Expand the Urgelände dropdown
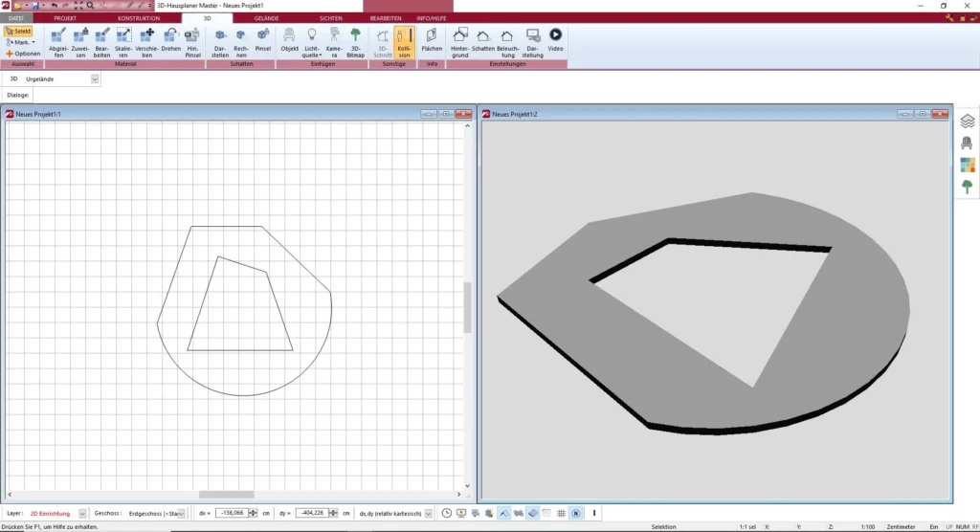 coord(95,79)
